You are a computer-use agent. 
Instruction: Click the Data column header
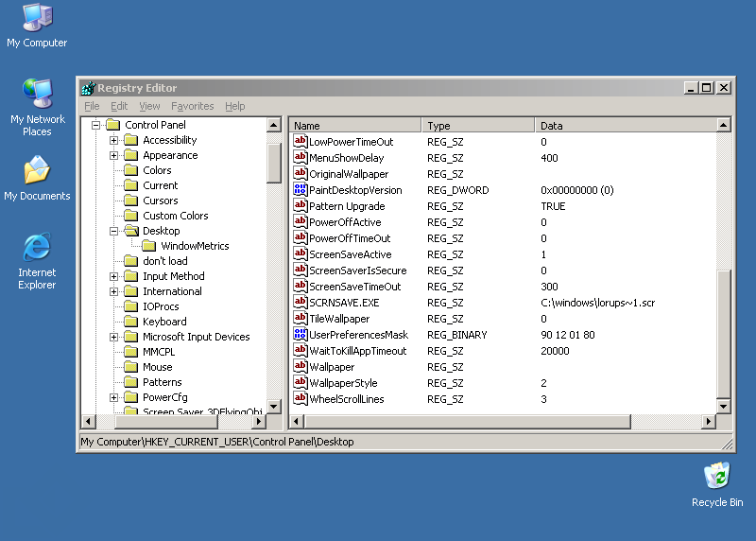click(626, 126)
